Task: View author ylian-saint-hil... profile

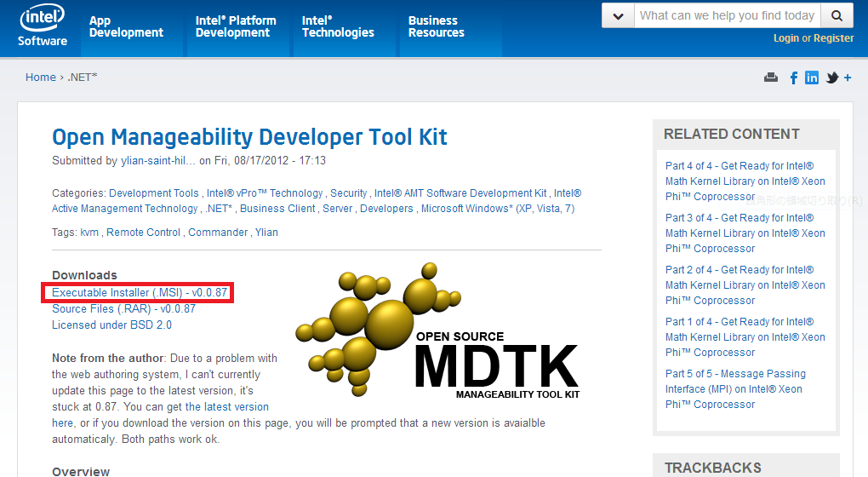Action: pyautogui.click(x=158, y=161)
